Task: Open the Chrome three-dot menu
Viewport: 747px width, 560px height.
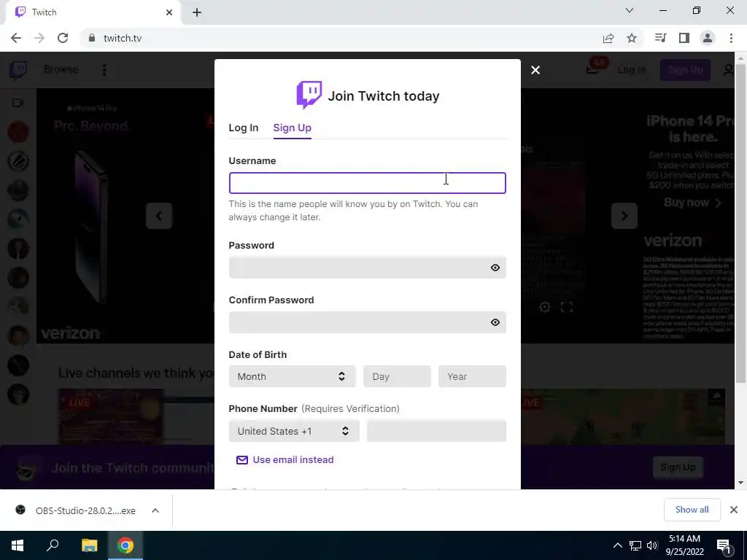Action: (x=731, y=38)
